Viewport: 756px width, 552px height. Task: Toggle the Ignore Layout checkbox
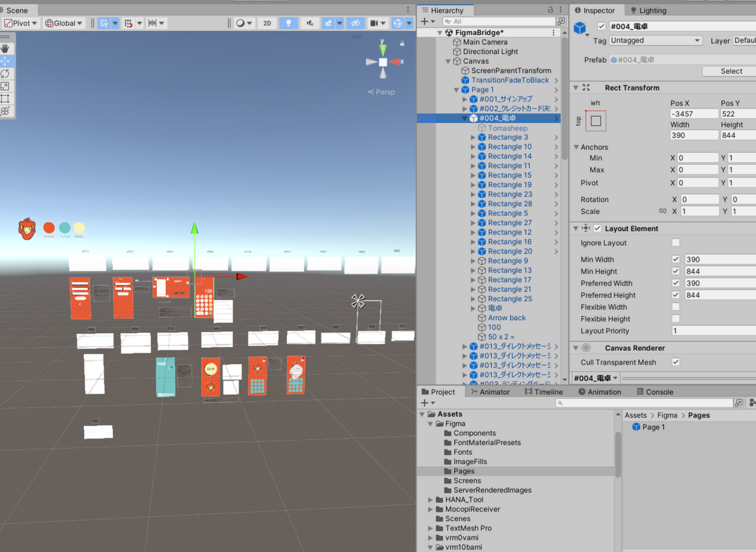[675, 243]
